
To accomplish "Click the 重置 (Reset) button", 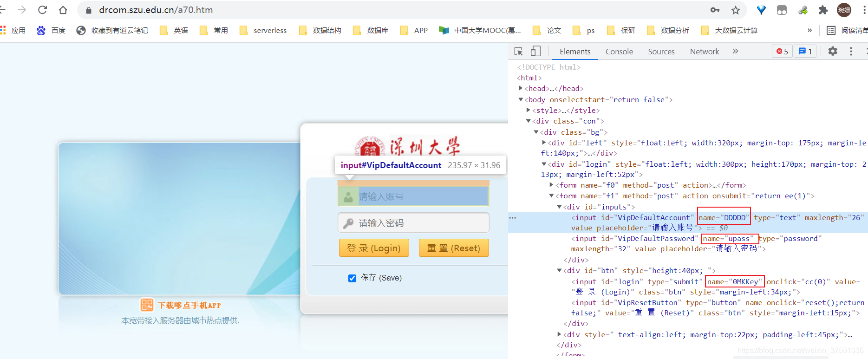I will [x=454, y=248].
